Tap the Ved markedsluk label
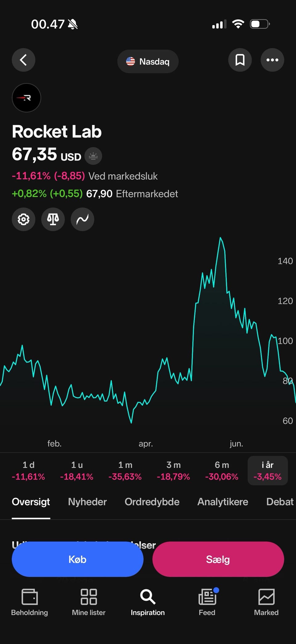This screenshot has width=296, height=644. pyautogui.click(x=123, y=176)
